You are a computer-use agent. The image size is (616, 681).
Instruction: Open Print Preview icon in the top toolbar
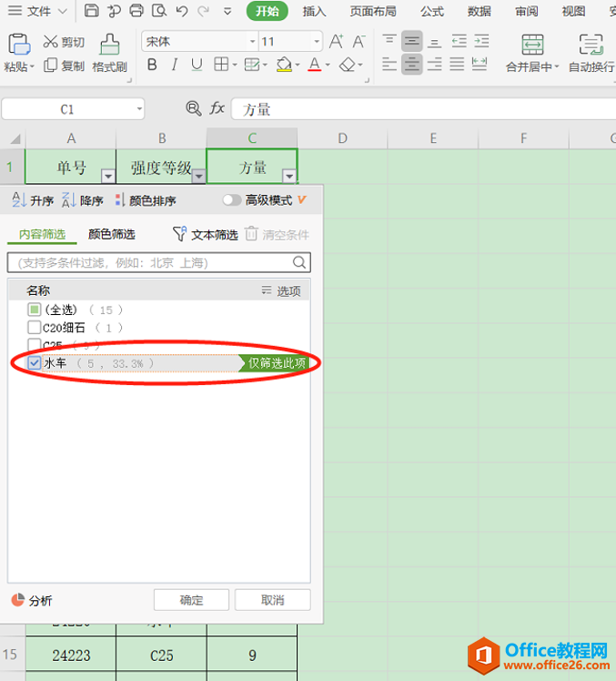point(159,10)
